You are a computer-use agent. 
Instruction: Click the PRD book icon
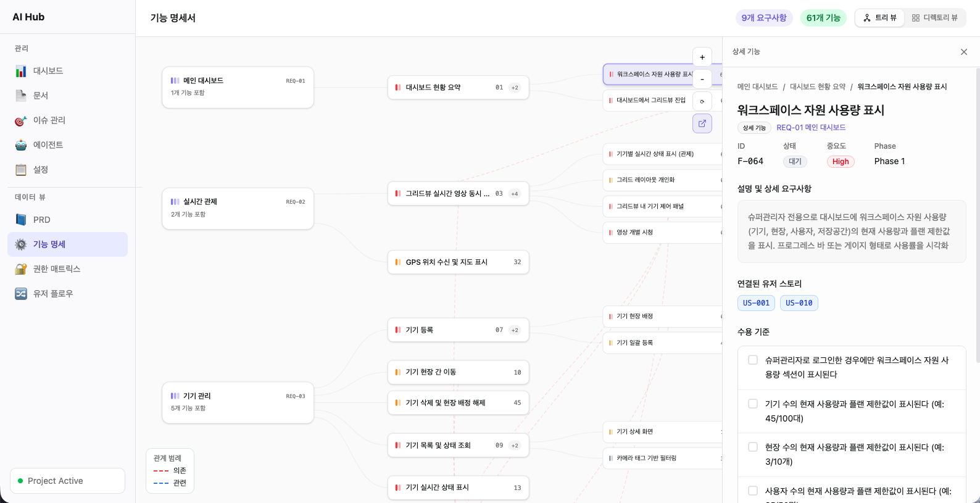click(x=21, y=220)
